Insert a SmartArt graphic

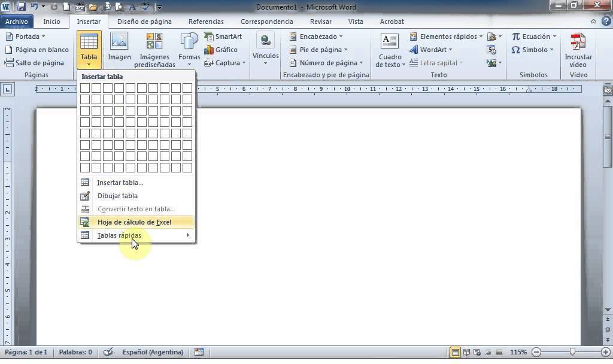tap(223, 37)
